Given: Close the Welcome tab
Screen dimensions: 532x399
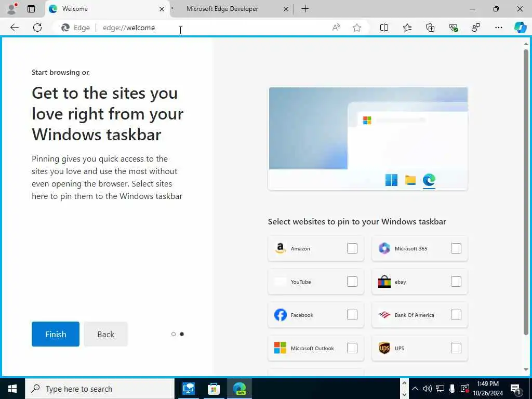Looking at the screenshot, I should (162, 9).
